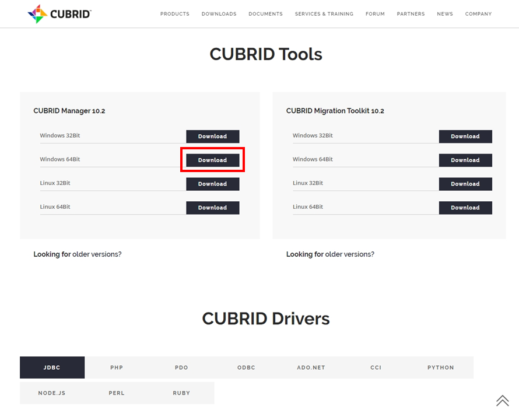
Task: Open the DOWNLOADS menu
Action: pyautogui.click(x=219, y=14)
